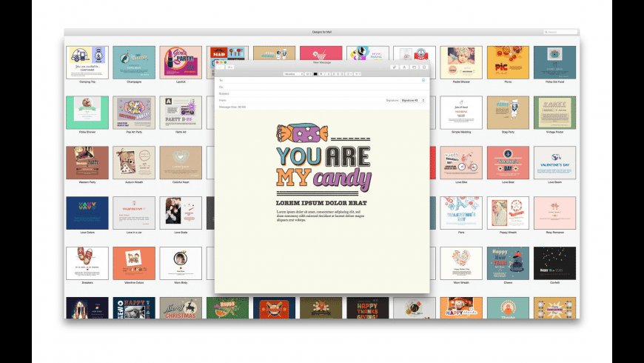
Task: Select the Happy Thanksgiving design thumbnail
Action: pyautogui.click(x=368, y=308)
